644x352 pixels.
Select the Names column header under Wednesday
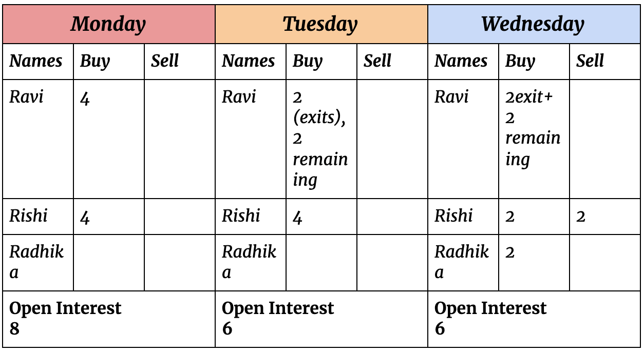pos(463,62)
